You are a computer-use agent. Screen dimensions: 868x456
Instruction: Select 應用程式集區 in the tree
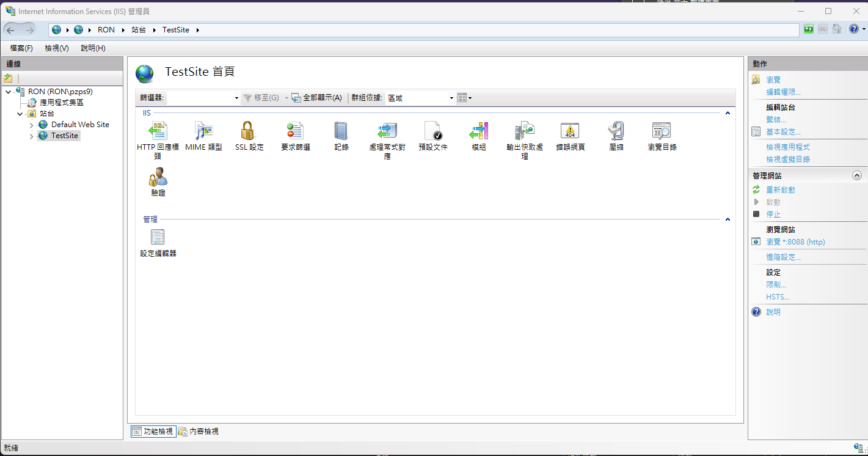(x=62, y=103)
